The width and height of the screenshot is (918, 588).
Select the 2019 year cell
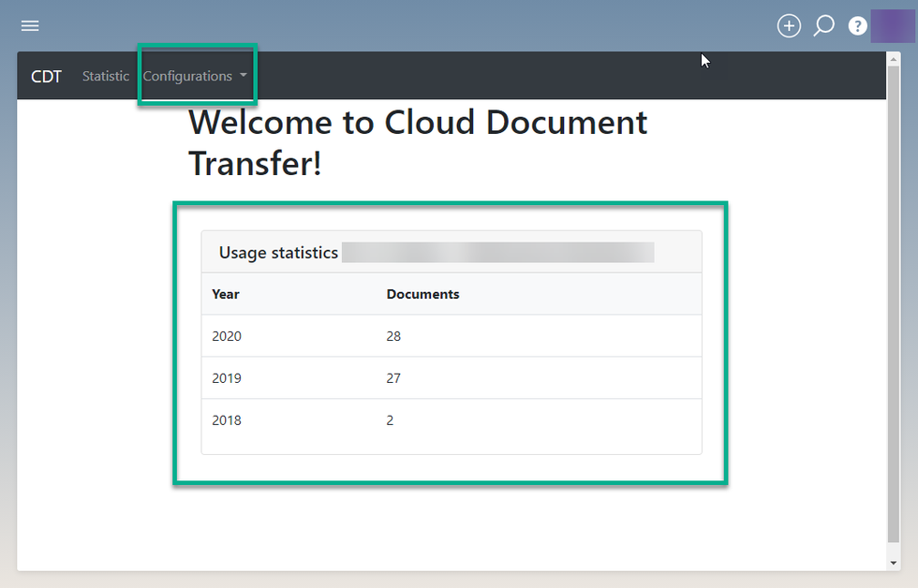point(227,378)
